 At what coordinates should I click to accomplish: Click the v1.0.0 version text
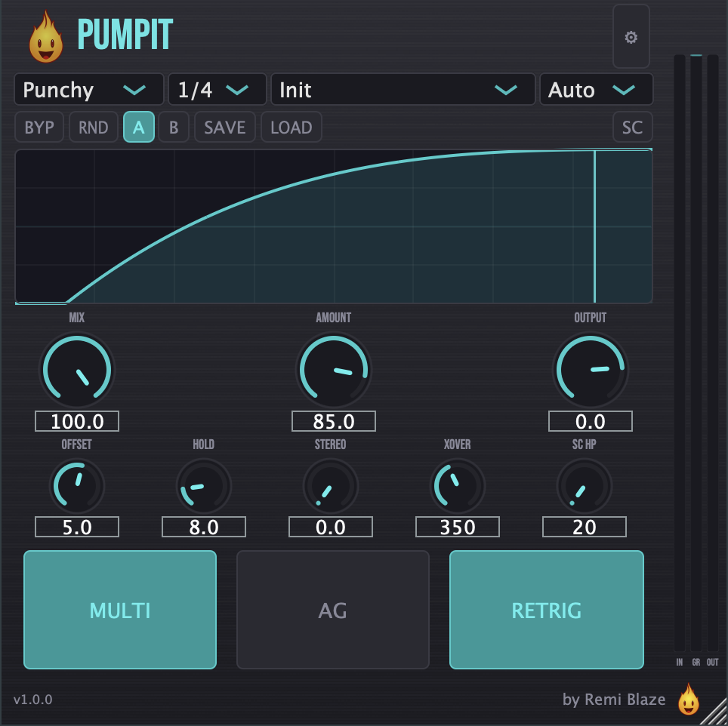33,700
